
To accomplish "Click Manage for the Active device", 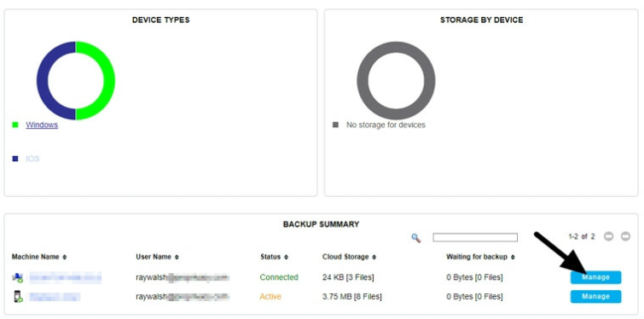I will point(595,297).
